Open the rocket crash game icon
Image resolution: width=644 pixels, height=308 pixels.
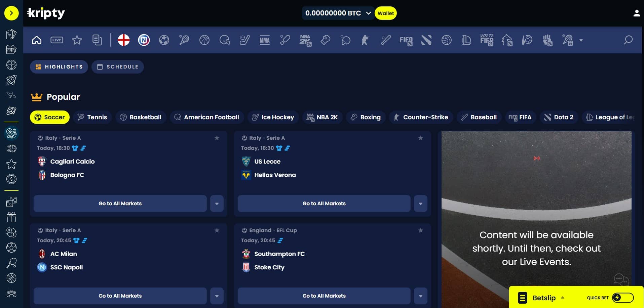pyautogui.click(x=11, y=80)
